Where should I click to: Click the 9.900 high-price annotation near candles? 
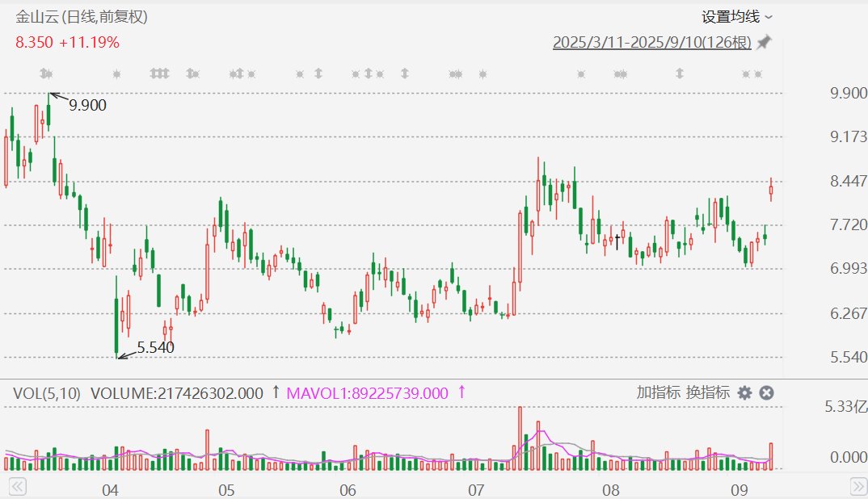pos(87,105)
